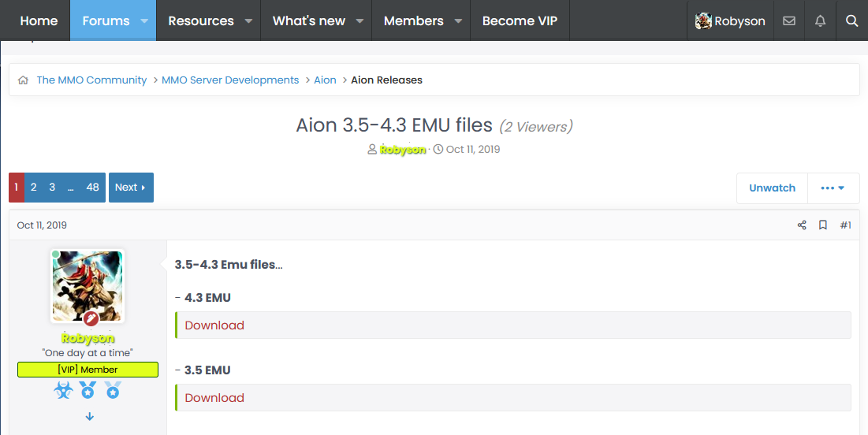Click the rightmost medal badge under Robyson
Screen dimensions: 868x435
113,391
